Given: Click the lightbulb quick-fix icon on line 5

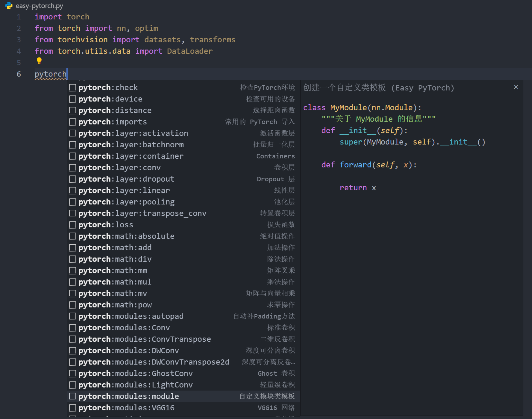Looking at the screenshot, I should [x=39, y=61].
